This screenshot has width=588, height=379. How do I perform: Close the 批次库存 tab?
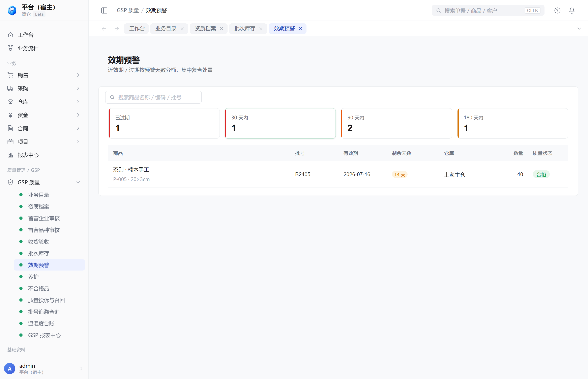click(261, 29)
